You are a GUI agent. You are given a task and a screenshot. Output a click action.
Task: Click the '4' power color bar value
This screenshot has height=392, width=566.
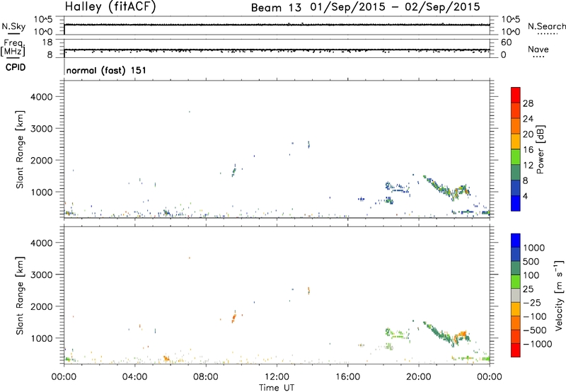(525, 196)
